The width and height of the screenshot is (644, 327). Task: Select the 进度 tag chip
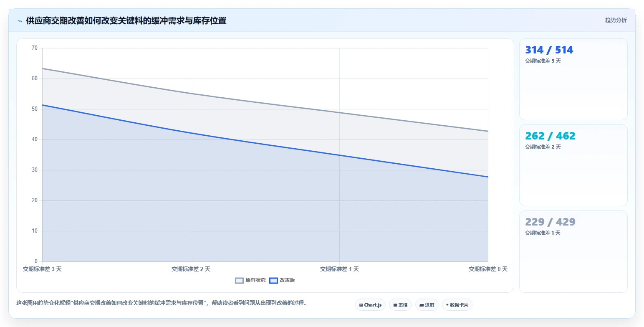pyautogui.click(x=427, y=305)
